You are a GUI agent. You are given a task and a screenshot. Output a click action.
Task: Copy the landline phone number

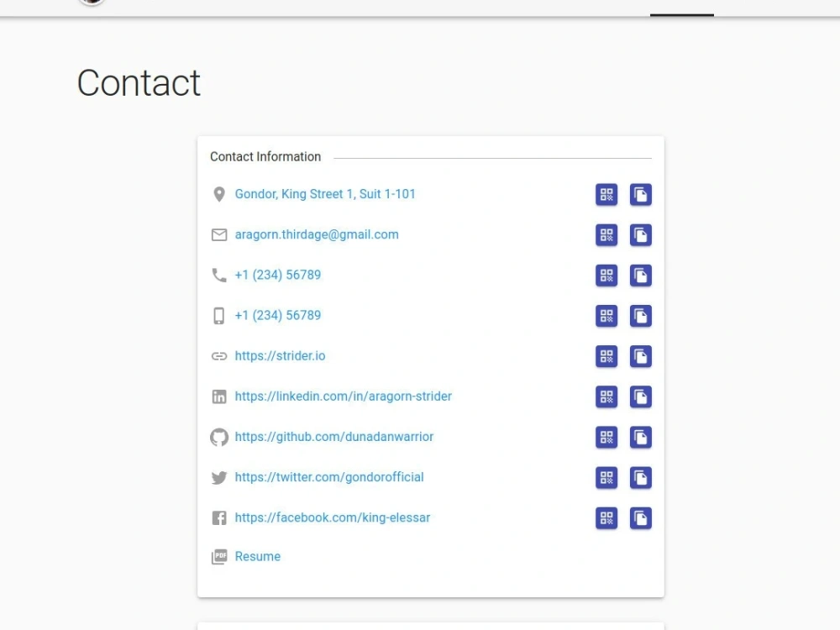(x=641, y=276)
